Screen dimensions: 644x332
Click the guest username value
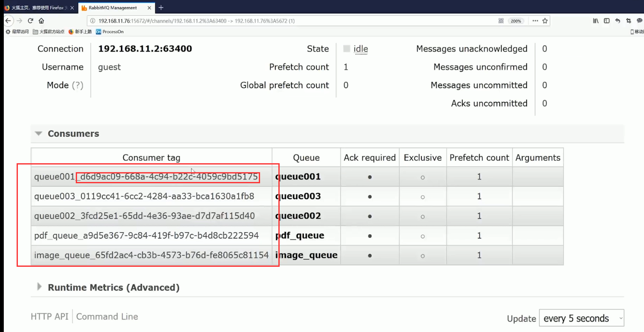[109, 67]
